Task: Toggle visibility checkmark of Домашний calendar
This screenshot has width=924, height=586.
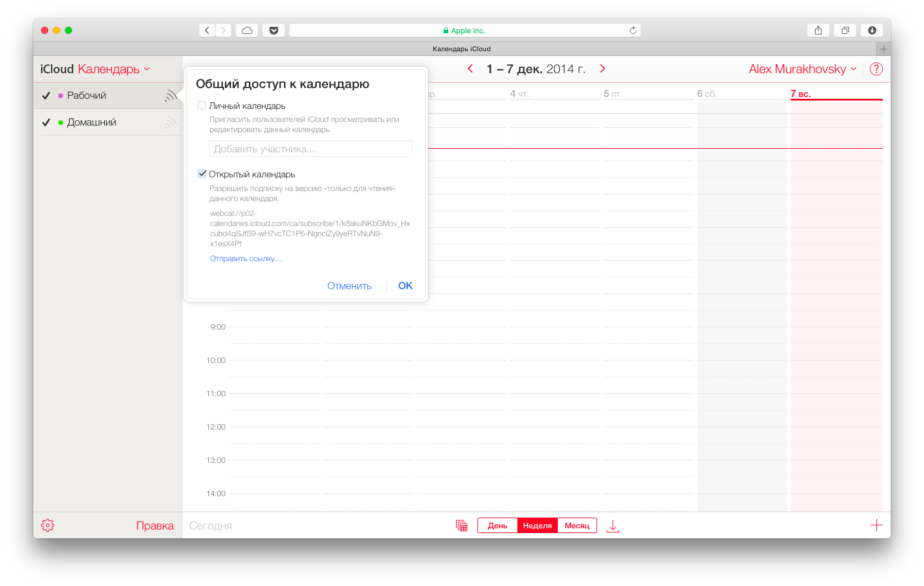Action: (x=46, y=123)
